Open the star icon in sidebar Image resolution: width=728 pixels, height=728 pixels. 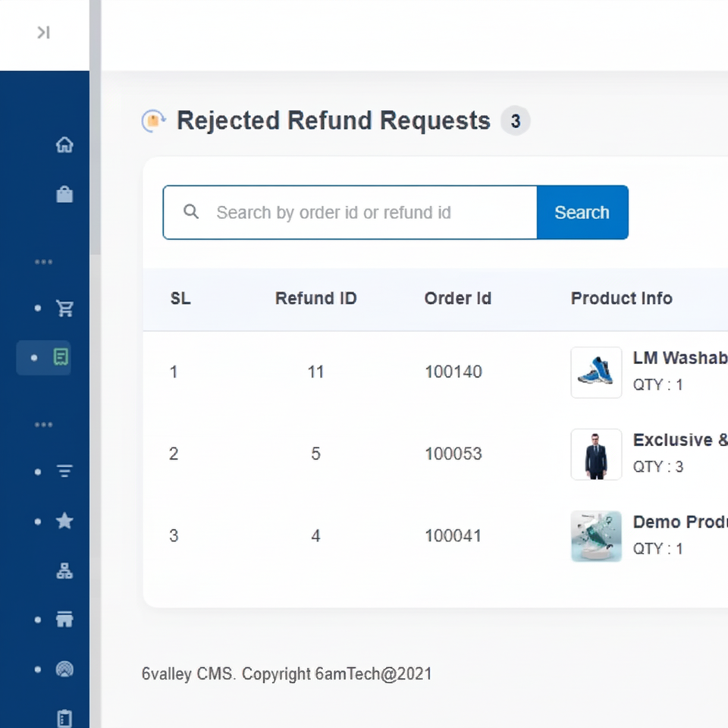(x=64, y=521)
